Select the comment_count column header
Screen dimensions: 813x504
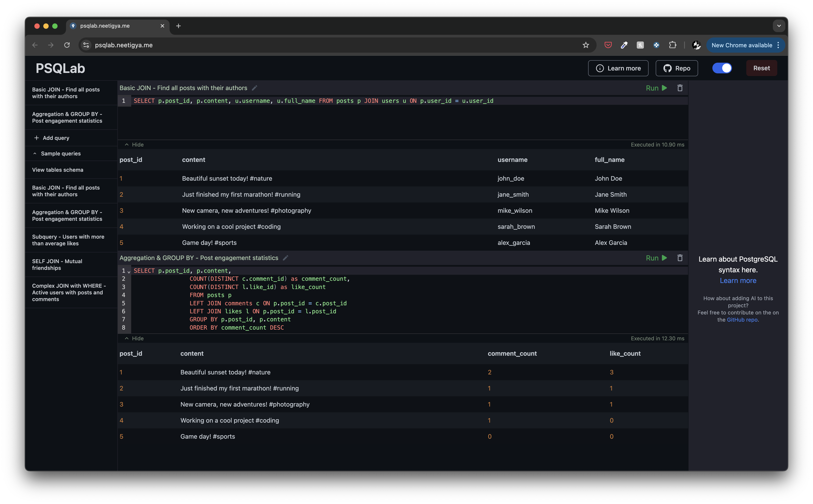512,353
